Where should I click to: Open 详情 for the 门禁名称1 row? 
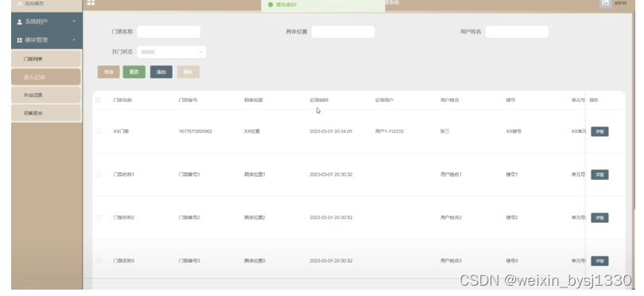click(599, 175)
